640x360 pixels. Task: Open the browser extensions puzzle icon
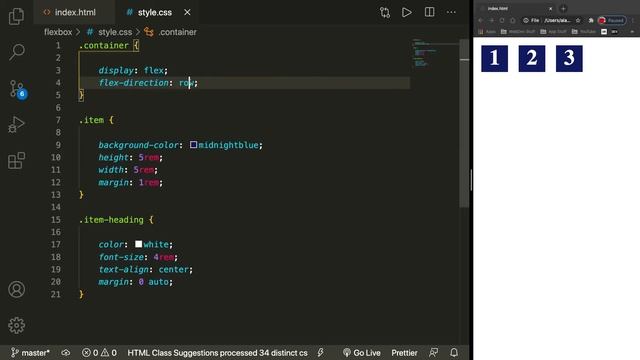591,20
